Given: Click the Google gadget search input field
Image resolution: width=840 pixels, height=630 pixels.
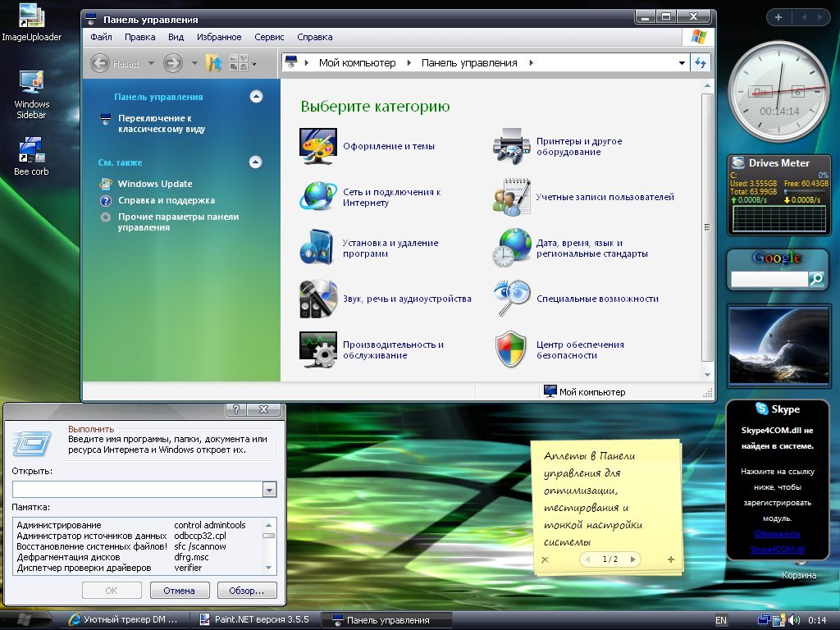Looking at the screenshot, I should click(769, 279).
